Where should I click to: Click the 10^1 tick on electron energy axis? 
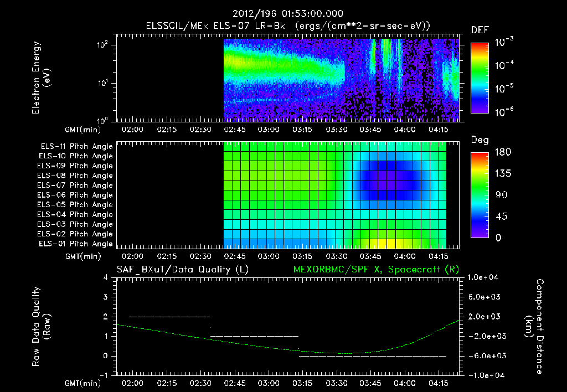point(102,83)
